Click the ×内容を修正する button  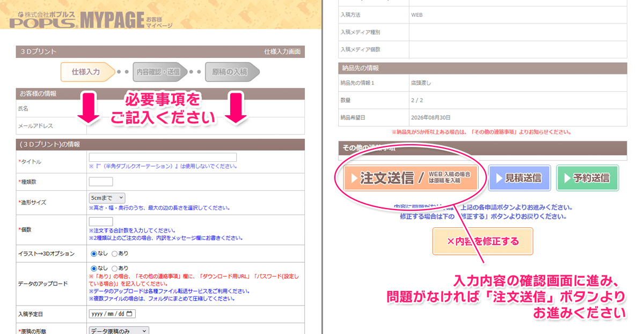click(x=483, y=241)
